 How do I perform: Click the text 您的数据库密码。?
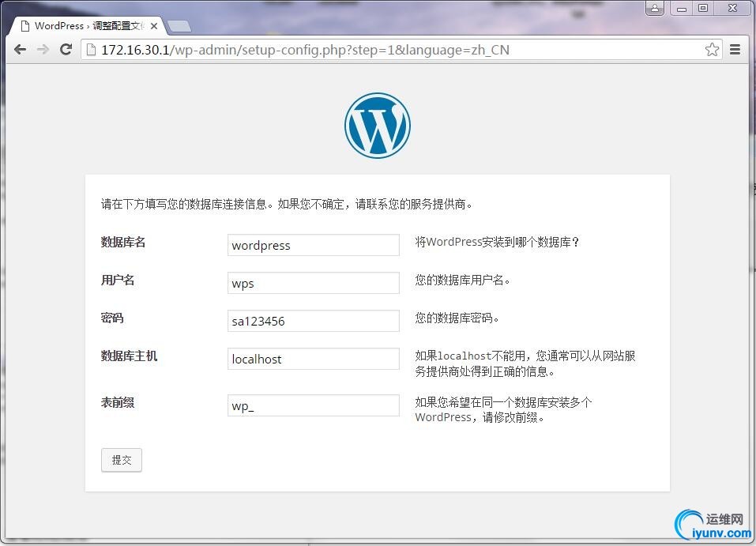[457, 318]
